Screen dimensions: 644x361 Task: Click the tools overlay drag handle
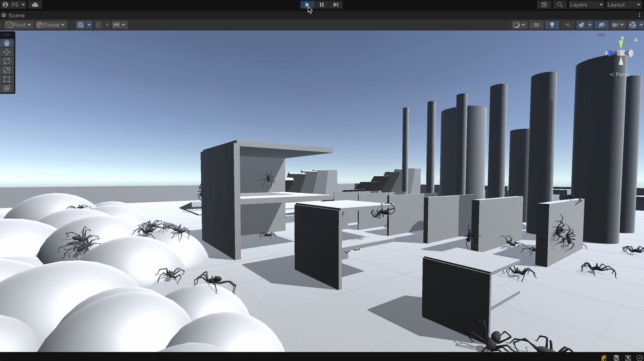7,35
